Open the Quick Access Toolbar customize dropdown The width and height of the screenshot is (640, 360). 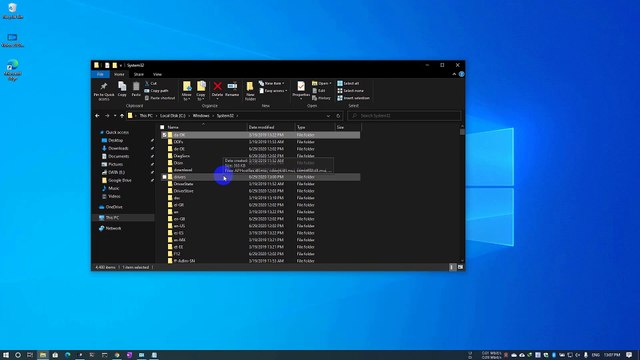click(121, 65)
